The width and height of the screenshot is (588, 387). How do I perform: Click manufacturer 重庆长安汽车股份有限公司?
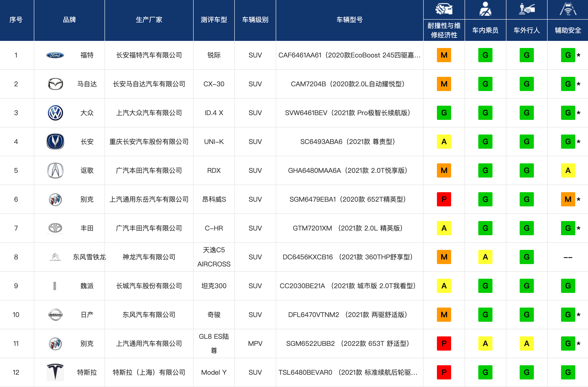[149, 142]
